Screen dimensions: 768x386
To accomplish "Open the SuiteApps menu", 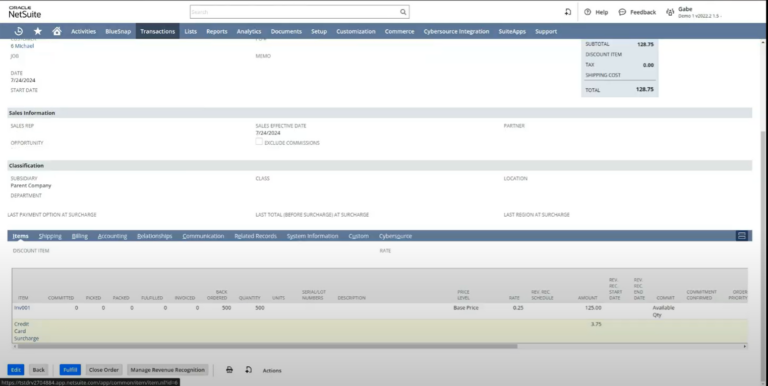I will coord(512,31).
